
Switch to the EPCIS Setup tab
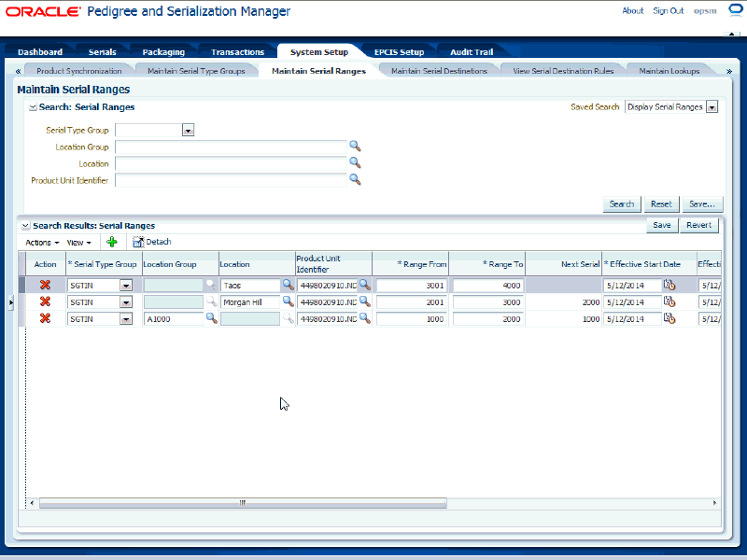point(400,52)
